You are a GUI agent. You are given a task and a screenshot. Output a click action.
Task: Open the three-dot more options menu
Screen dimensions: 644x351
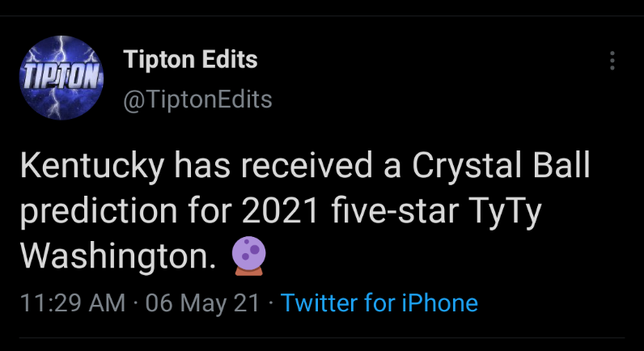pyautogui.click(x=612, y=61)
